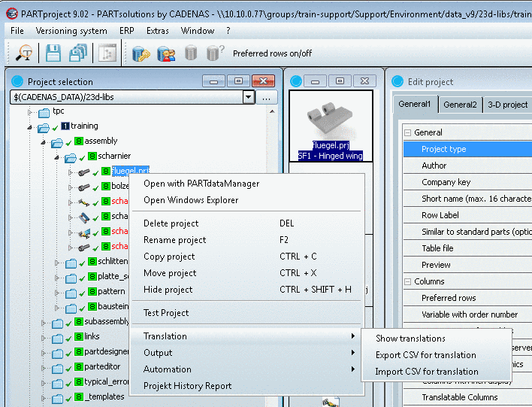Click the bolt icon beside fluegel.prj
This screenshot has width=532, height=407.
point(84,172)
